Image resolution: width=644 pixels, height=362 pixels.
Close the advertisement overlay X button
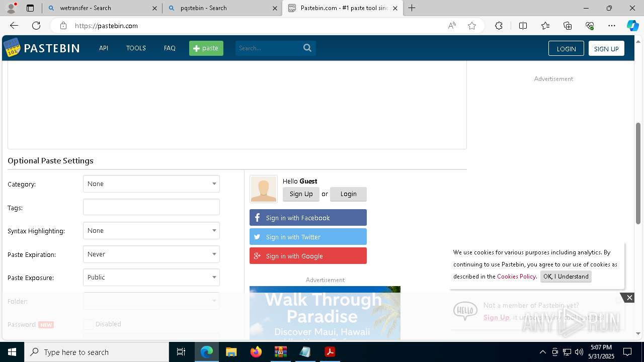(629, 298)
